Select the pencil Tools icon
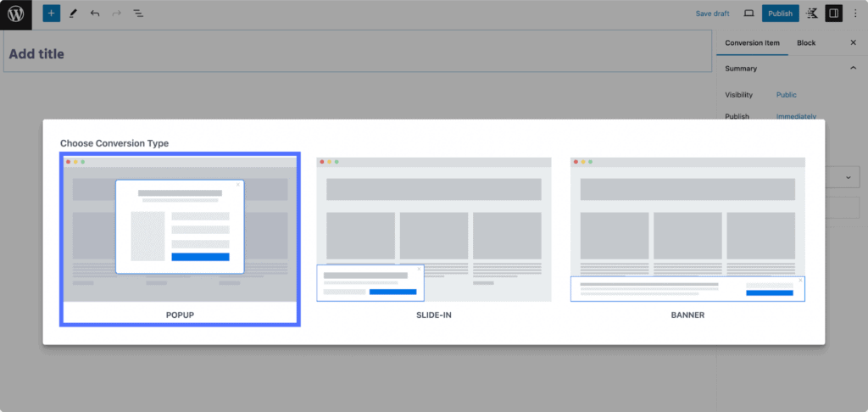Viewport: 868px width, 412px height. click(x=73, y=14)
